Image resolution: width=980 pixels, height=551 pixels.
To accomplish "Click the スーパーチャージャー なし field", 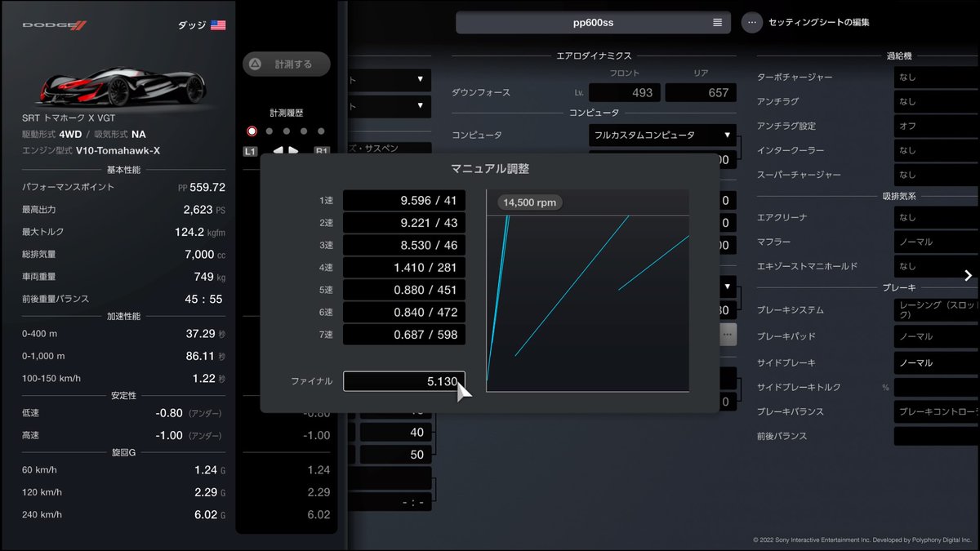I will (x=937, y=175).
